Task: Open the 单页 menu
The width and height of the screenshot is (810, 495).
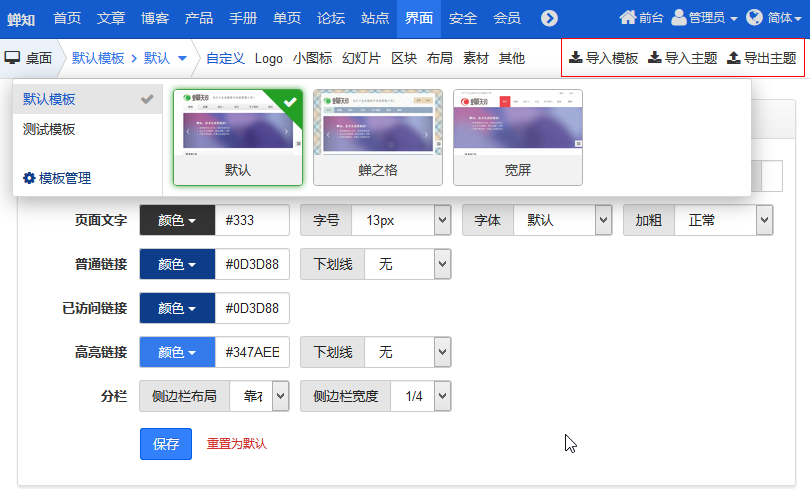Action: click(287, 19)
